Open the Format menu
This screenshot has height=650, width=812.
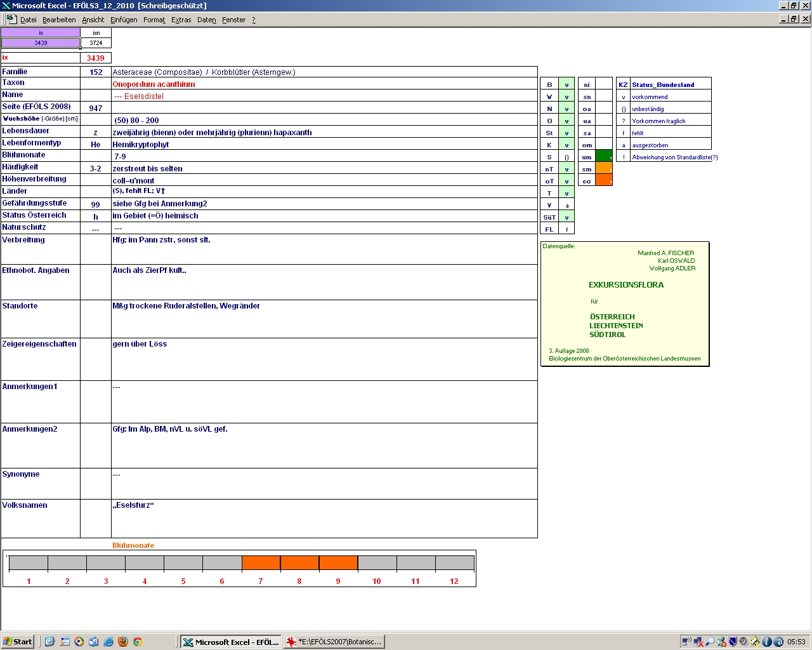pos(154,20)
